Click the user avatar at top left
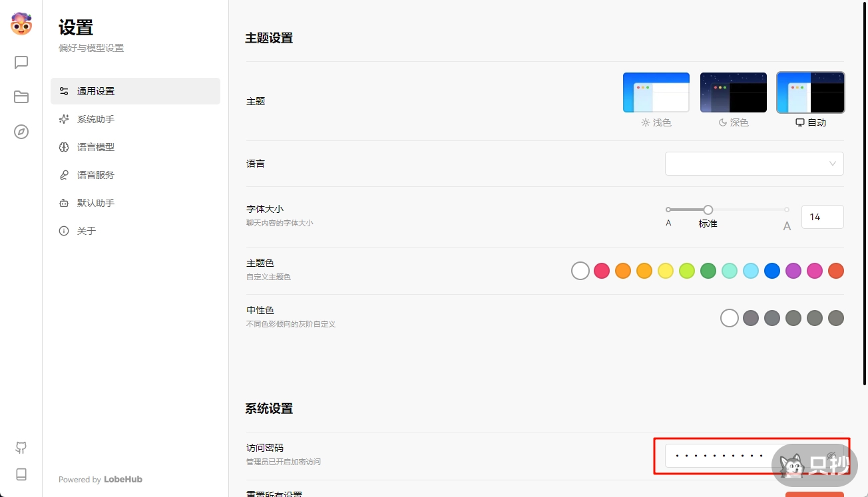 click(21, 23)
